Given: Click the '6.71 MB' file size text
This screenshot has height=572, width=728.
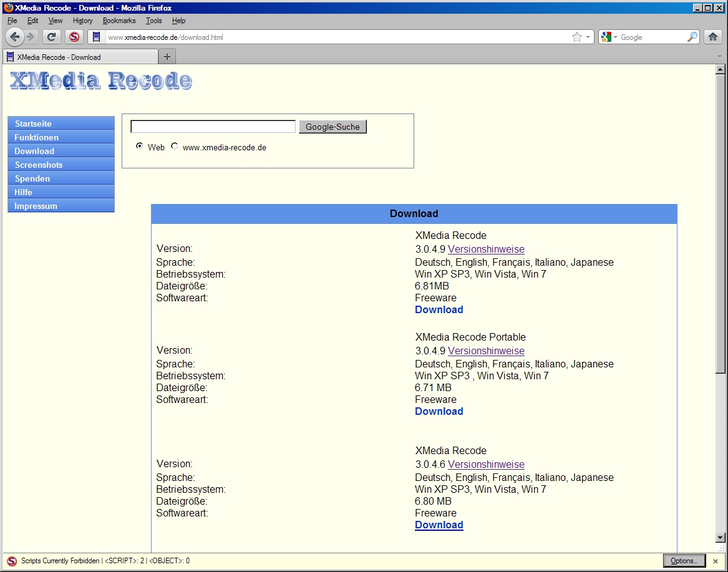Looking at the screenshot, I should (433, 388).
